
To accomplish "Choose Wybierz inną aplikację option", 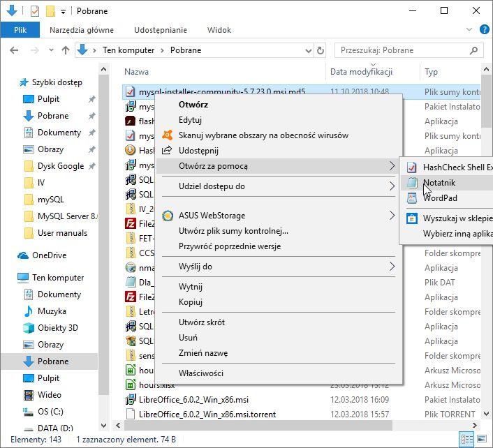I will tap(447, 234).
